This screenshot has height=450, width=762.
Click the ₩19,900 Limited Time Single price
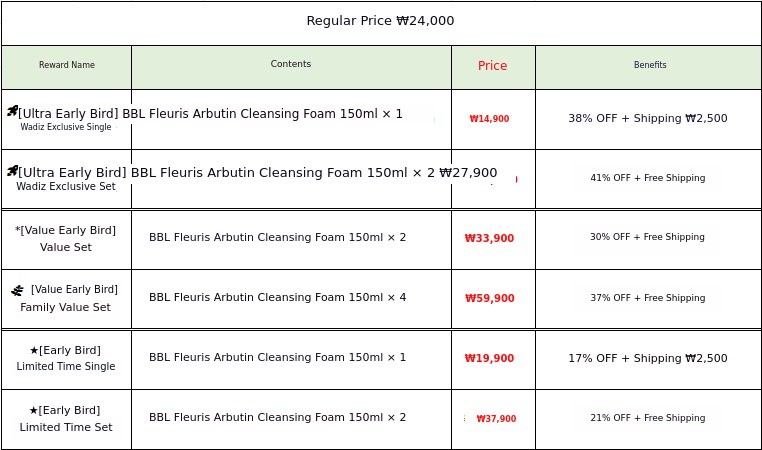489,359
